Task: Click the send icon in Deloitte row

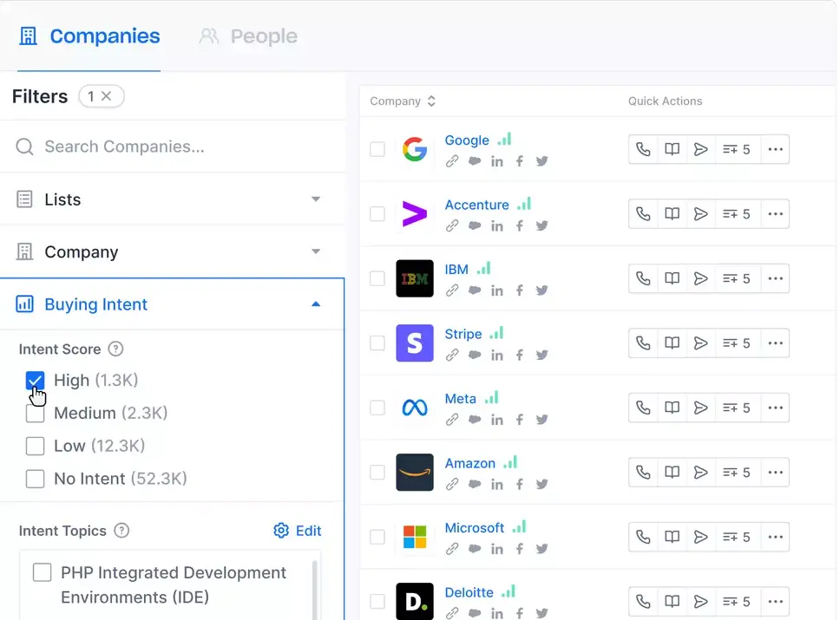Action: point(700,602)
